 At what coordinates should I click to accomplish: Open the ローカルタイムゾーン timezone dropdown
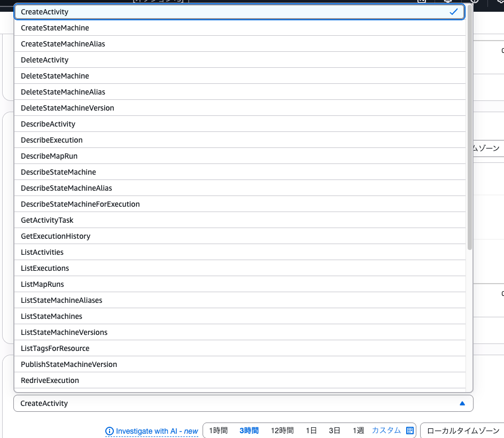pyautogui.click(x=463, y=431)
